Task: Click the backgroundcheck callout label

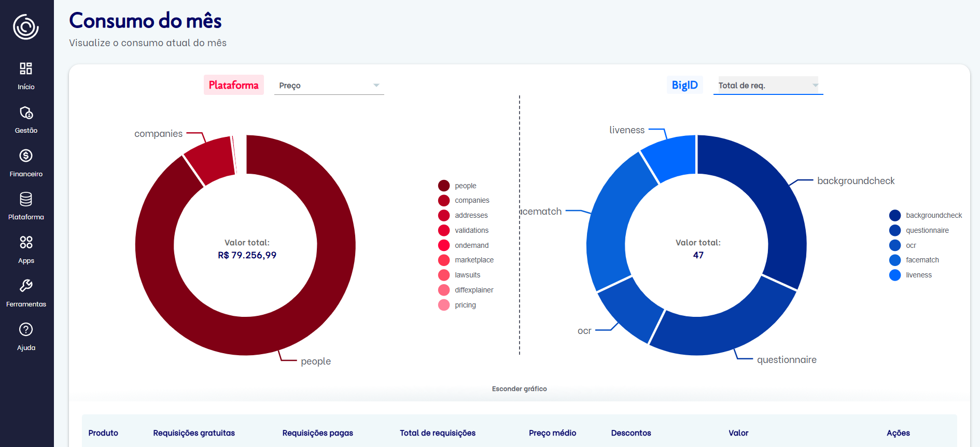Action: click(856, 180)
